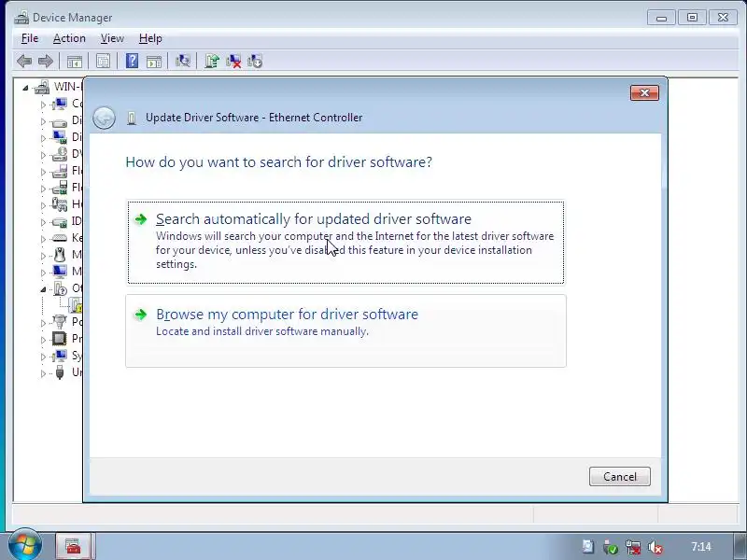The image size is (747, 560).
Task: Expand the IDE controllers (ID) category node
Action: pos(43,222)
